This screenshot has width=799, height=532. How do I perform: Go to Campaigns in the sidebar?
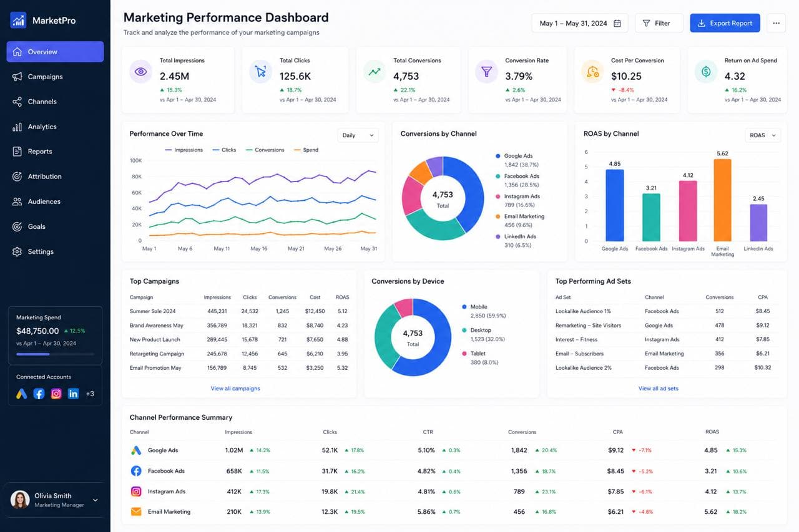click(55, 77)
